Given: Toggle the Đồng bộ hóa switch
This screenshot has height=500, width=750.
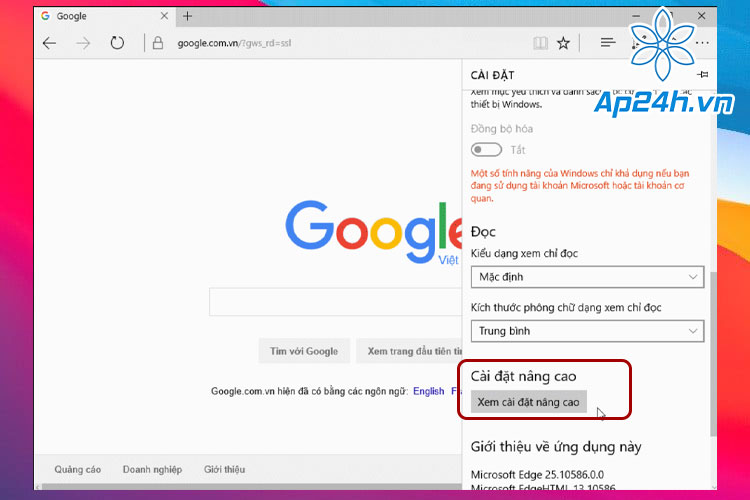Looking at the screenshot, I should click(486, 150).
